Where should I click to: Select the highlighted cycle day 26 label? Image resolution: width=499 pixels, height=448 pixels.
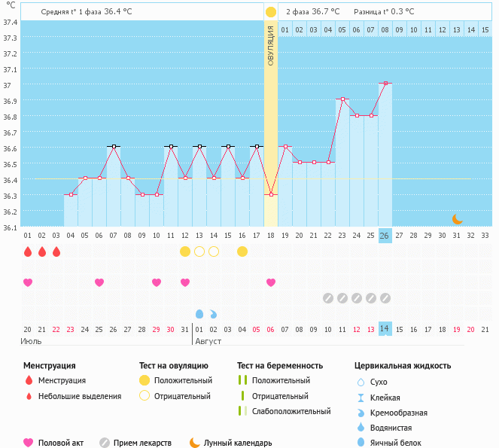385,235
